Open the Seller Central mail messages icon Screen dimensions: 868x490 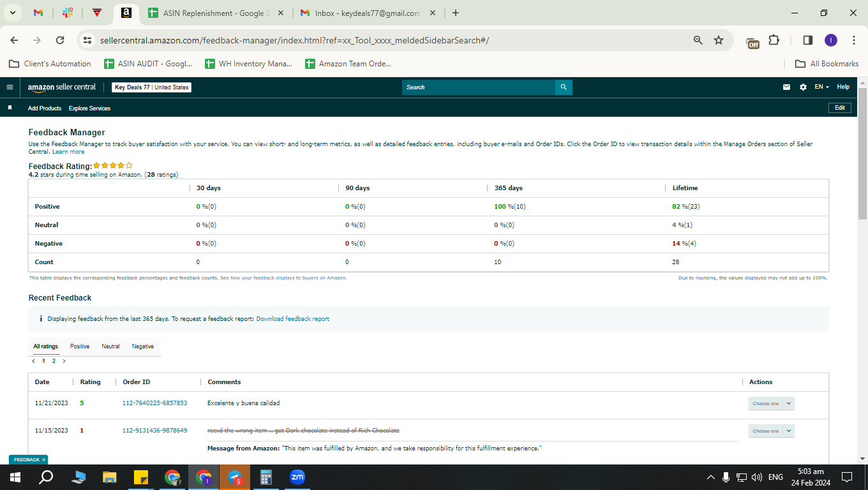point(787,87)
